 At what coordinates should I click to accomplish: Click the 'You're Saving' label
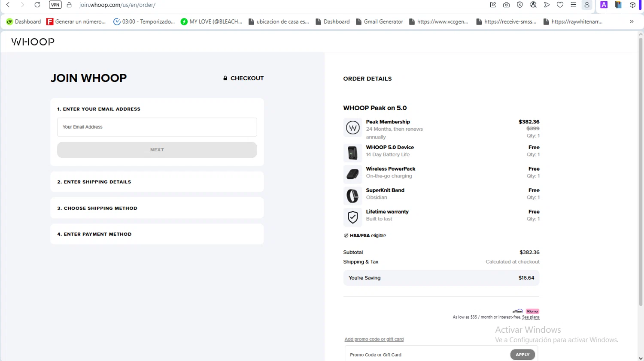(365, 278)
